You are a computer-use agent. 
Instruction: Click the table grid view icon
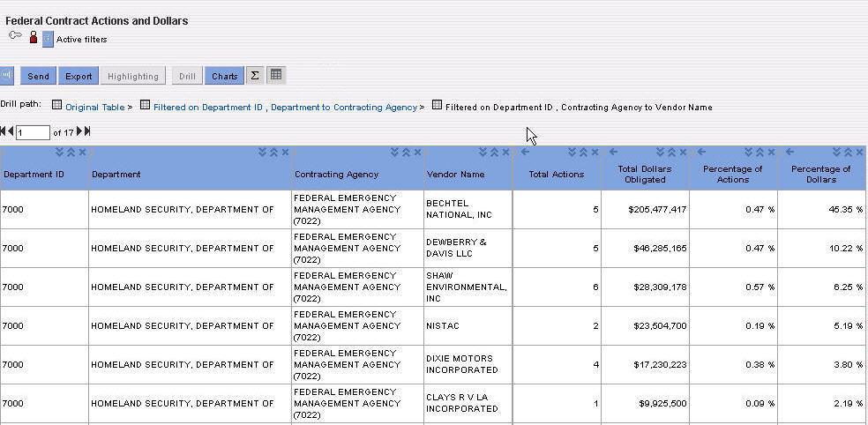[276, 75]
